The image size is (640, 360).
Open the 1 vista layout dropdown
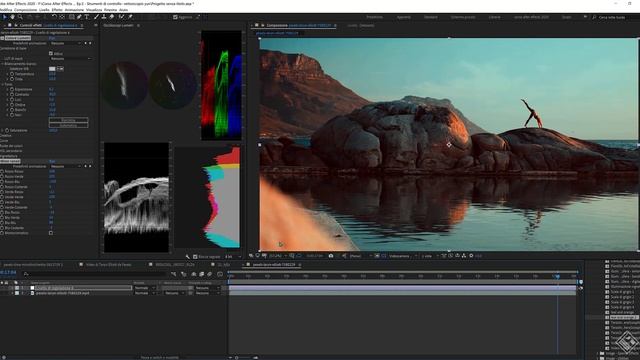tap(430, 256)
